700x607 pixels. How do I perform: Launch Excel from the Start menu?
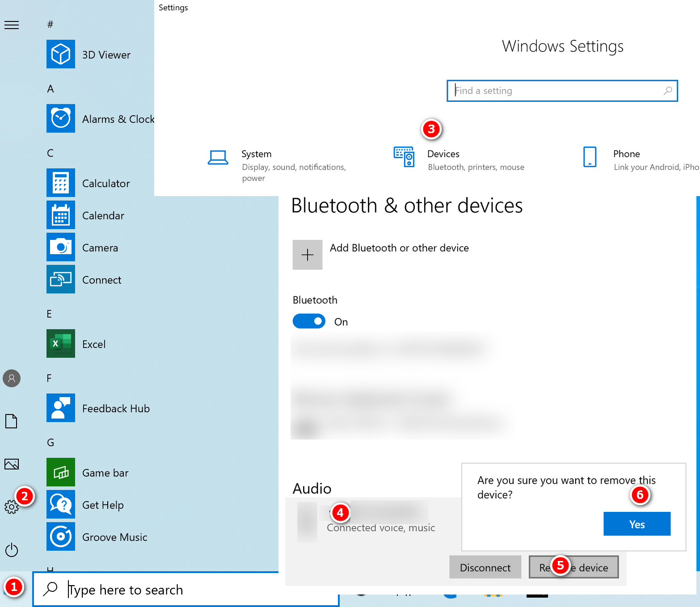[x=61, y=343]
